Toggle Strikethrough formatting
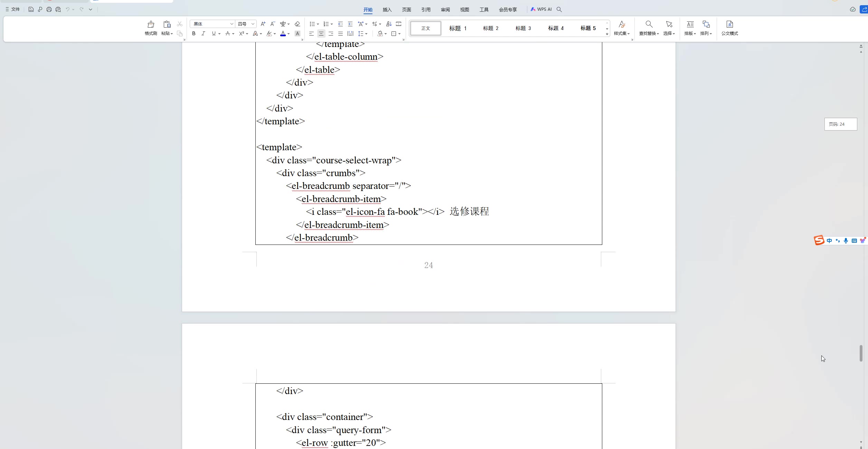This screenshot has height=449, width=868. [227, 34]
